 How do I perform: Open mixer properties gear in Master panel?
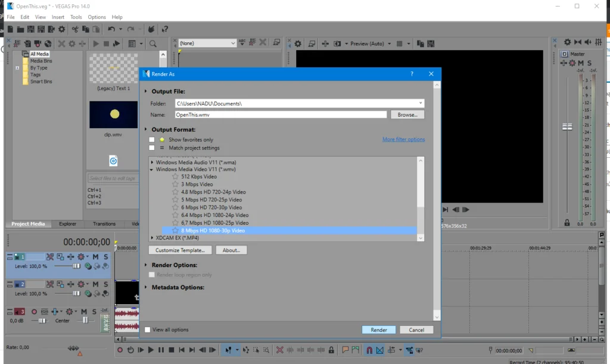pyautogui.click(x=568, y=42)
